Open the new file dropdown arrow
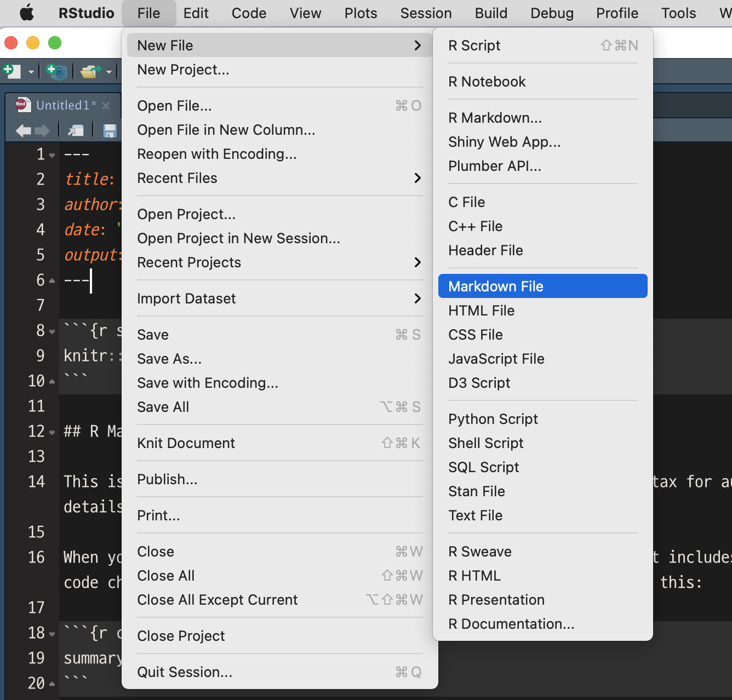 pos(31,72)
